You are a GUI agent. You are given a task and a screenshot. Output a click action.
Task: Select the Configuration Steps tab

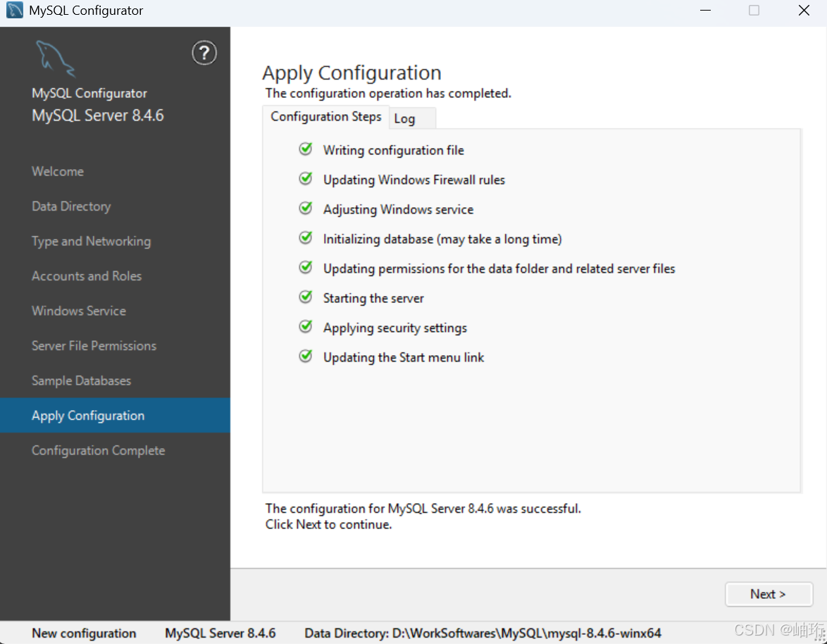click(325, 116)
